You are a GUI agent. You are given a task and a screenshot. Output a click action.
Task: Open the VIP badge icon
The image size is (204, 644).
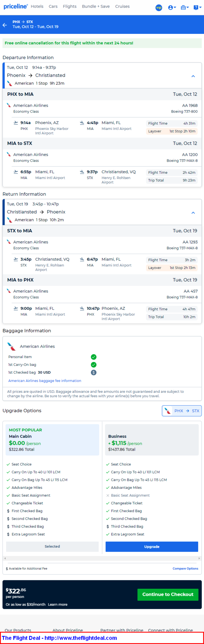point(159,7)
